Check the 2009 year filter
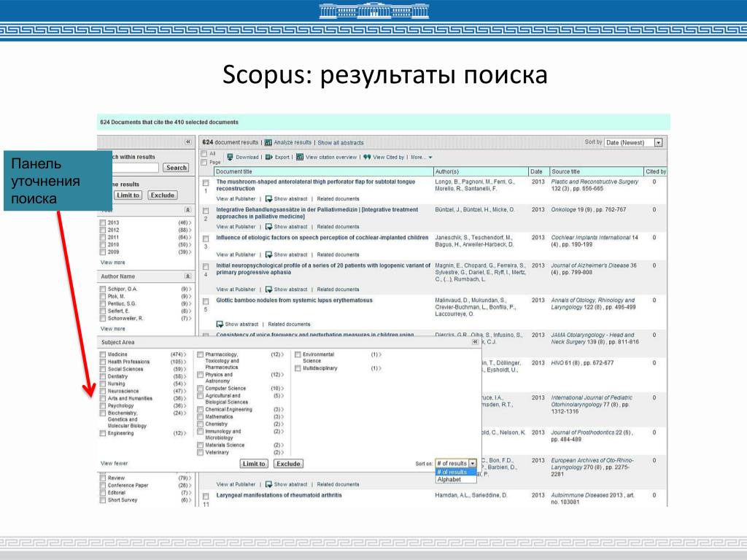This screenshot has height=560, width=747. (102, 252)
